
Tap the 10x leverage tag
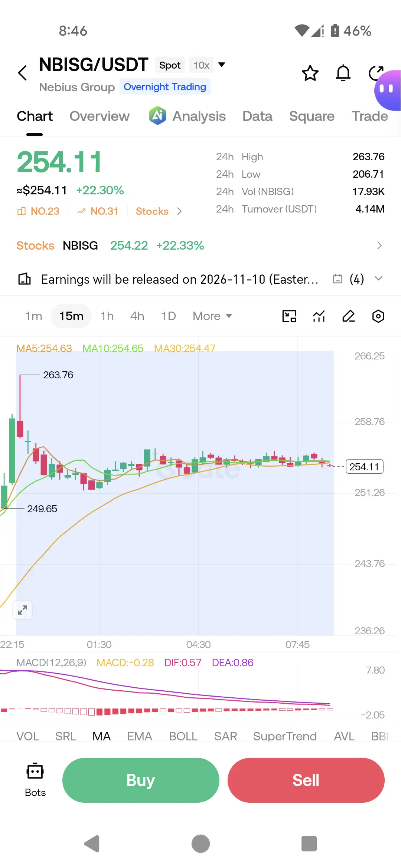coord(201,65)
